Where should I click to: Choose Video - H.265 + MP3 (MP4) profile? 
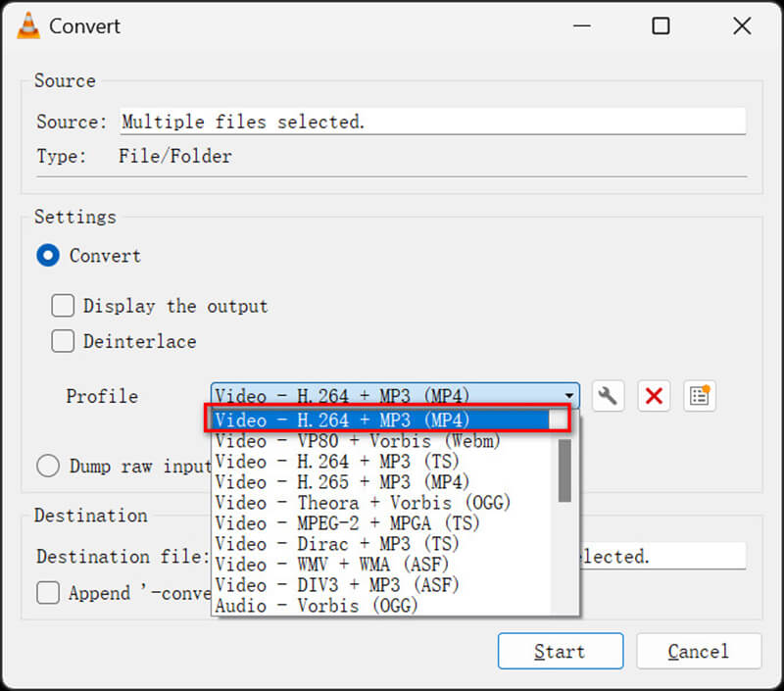383,482
